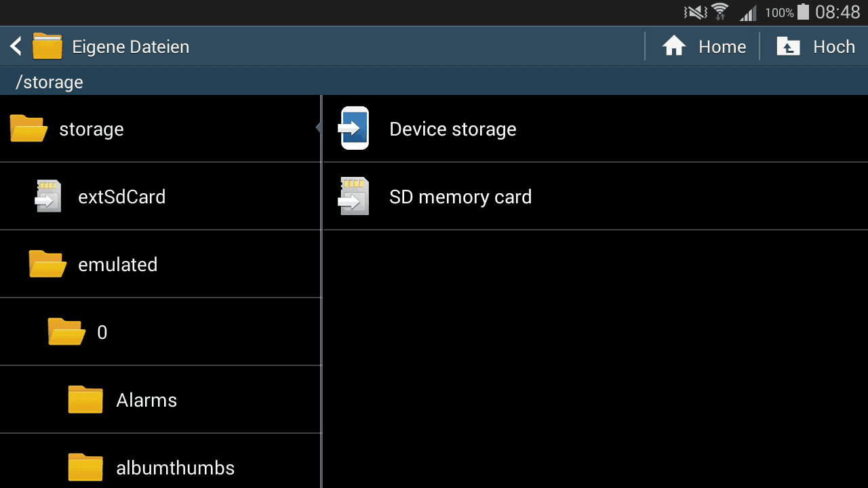Viewport: 868px width, 488px height.
Task: Tap the back arrow beside Eigene Dateien
Action: [16, 47]
